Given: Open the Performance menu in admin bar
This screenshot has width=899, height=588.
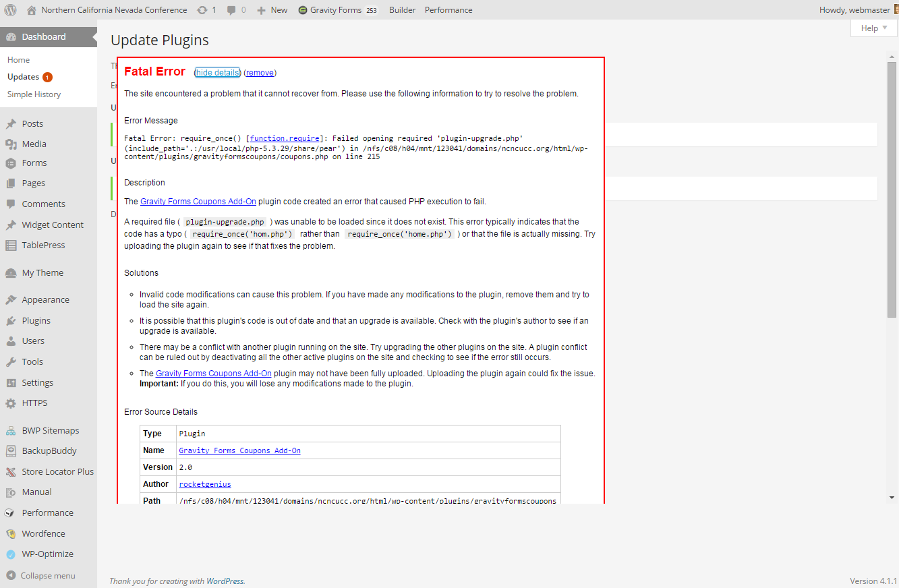Looking at the screenshot, I should click(448, 10).
